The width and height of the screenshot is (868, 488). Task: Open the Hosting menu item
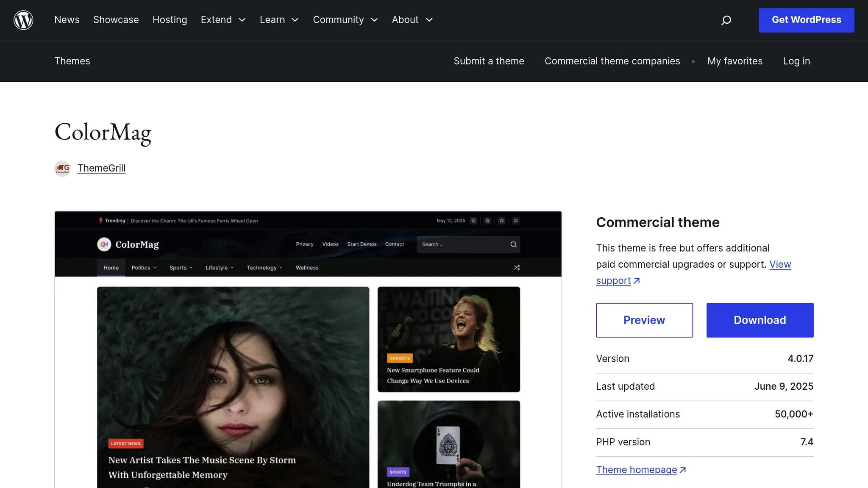pos(170,20)
